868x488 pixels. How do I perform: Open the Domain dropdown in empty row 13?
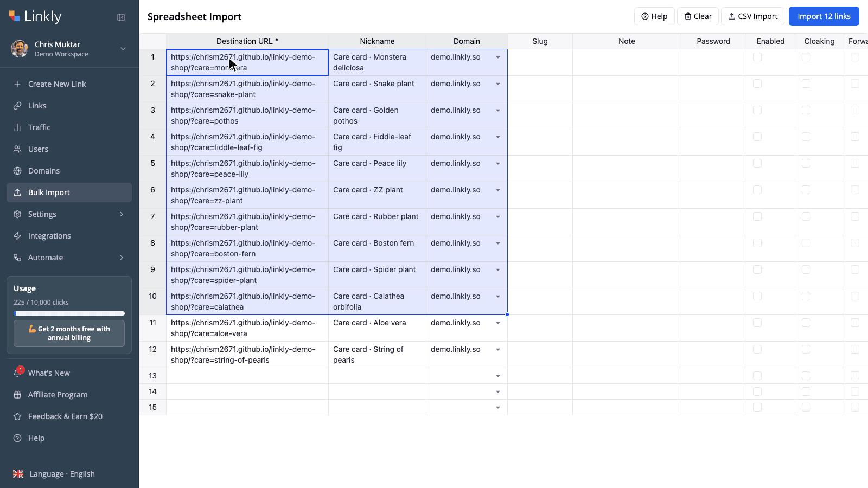click(498, 376)
